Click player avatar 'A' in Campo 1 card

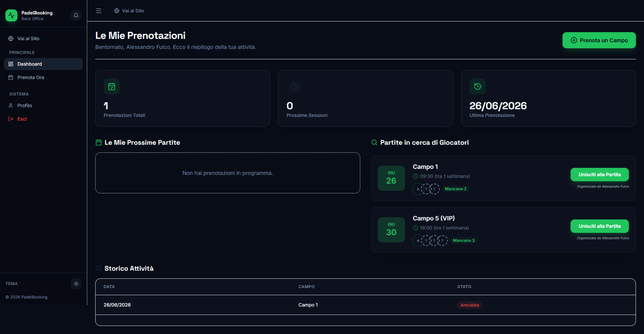(x=418, y=189)
